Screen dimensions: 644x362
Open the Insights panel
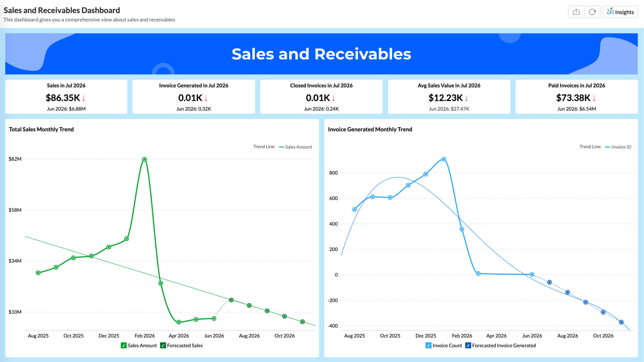pyautogui.click(x=620, y=12)
